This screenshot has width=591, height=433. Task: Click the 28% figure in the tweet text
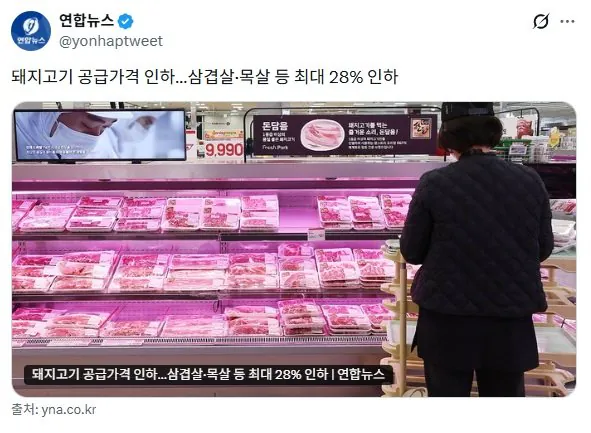[346, 77]
